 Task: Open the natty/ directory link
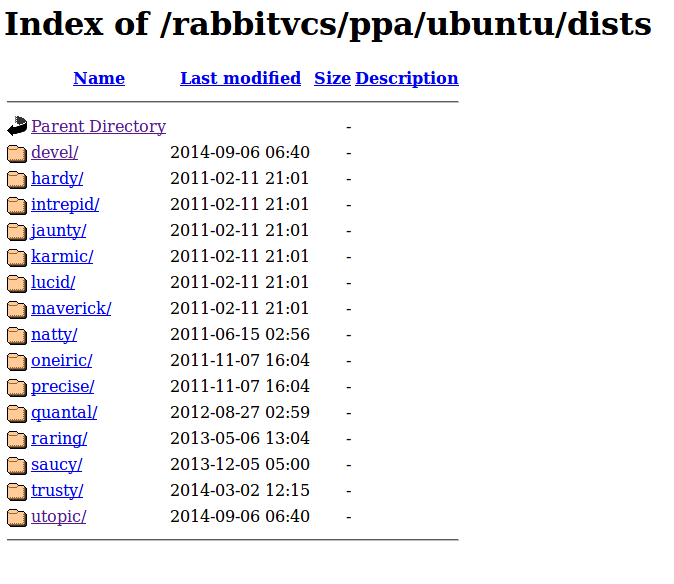(x=54, y=334)
